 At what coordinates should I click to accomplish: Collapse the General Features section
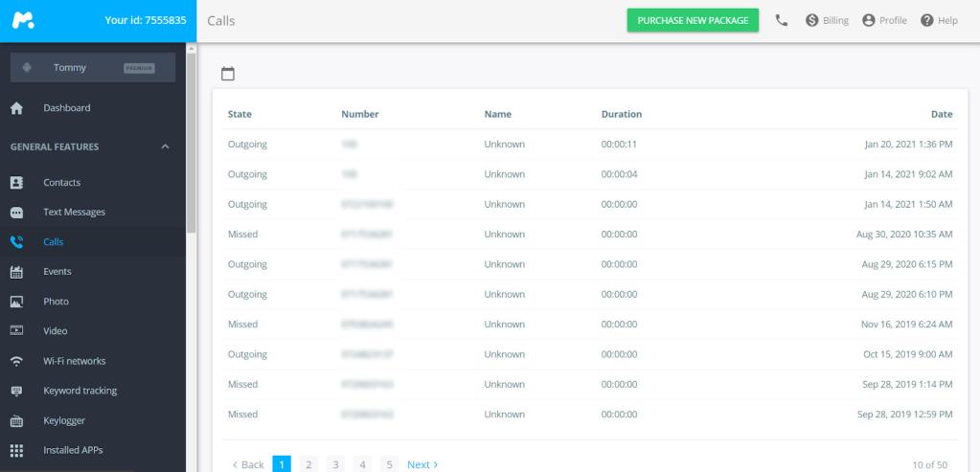(165, 146)
